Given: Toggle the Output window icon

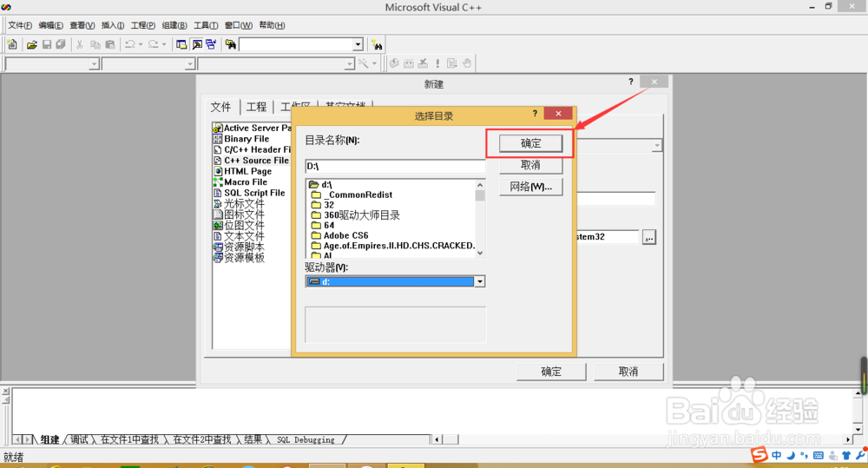Looking at the screenshot, I should point(196,44).
